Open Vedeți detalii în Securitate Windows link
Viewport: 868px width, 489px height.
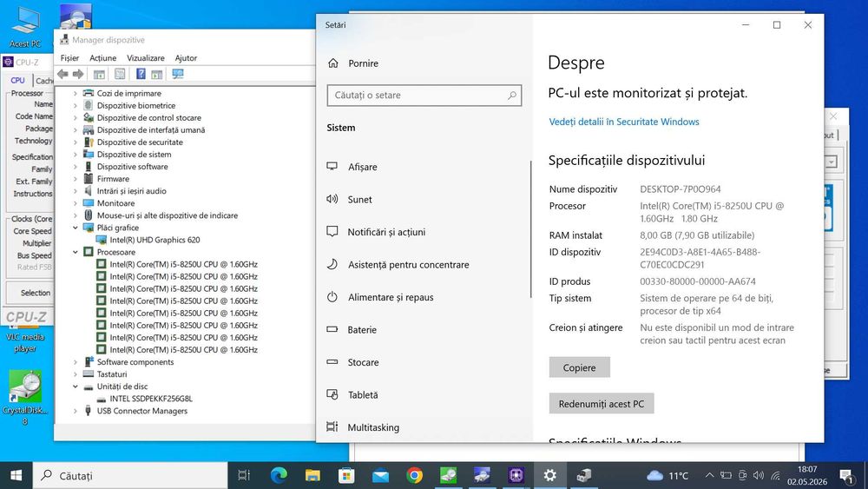click(x=624, y=122)
